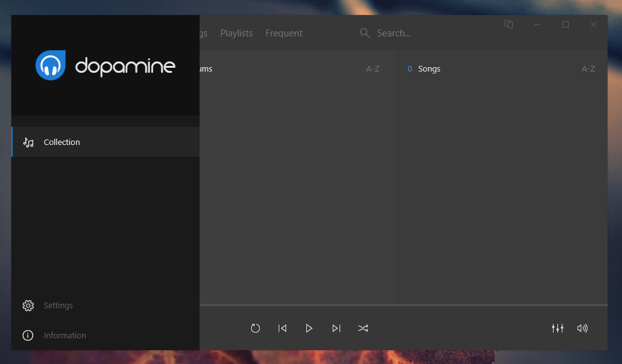The image size is (622, 364).
Task: Switch to mini player mode
Action: (508, 24)
